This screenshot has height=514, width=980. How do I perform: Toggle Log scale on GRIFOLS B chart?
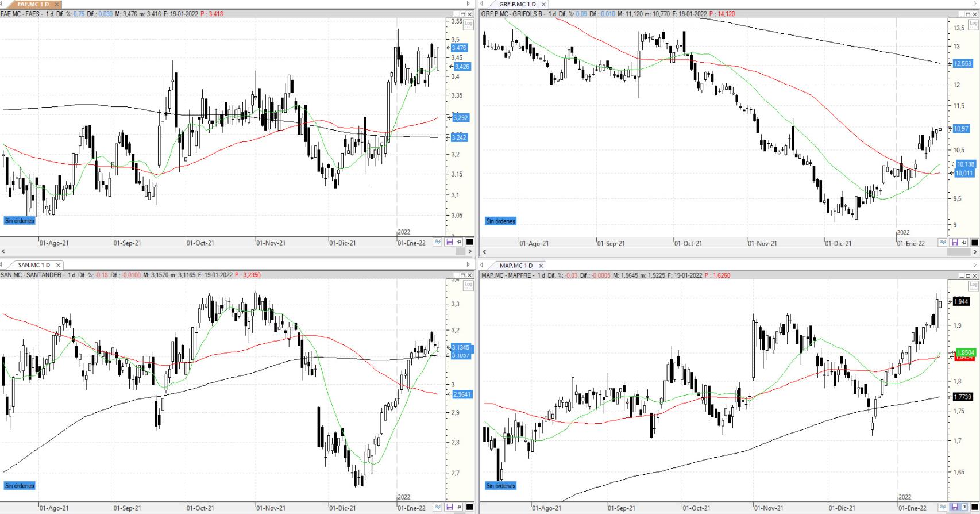pos(973,24)
